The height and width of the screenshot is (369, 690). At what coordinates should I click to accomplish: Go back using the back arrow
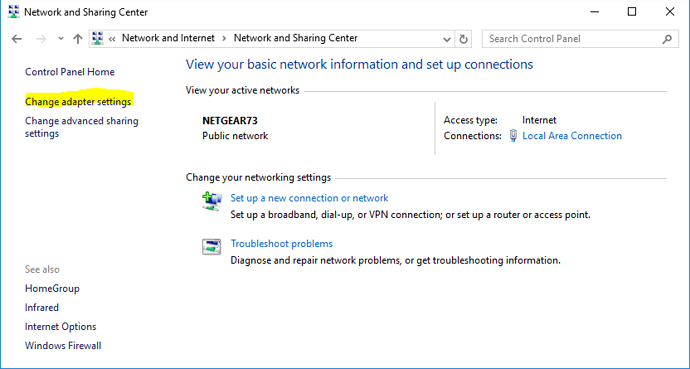(17, 39)
